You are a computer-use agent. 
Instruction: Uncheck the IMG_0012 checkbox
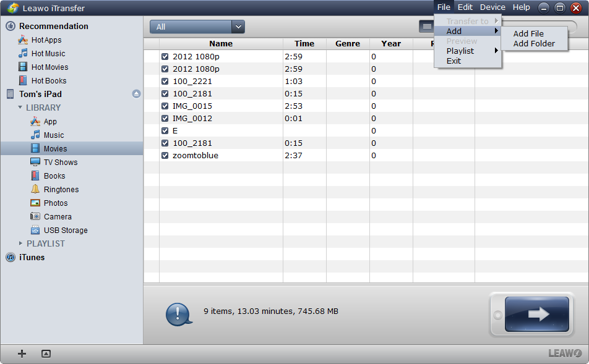coord(165,119)
